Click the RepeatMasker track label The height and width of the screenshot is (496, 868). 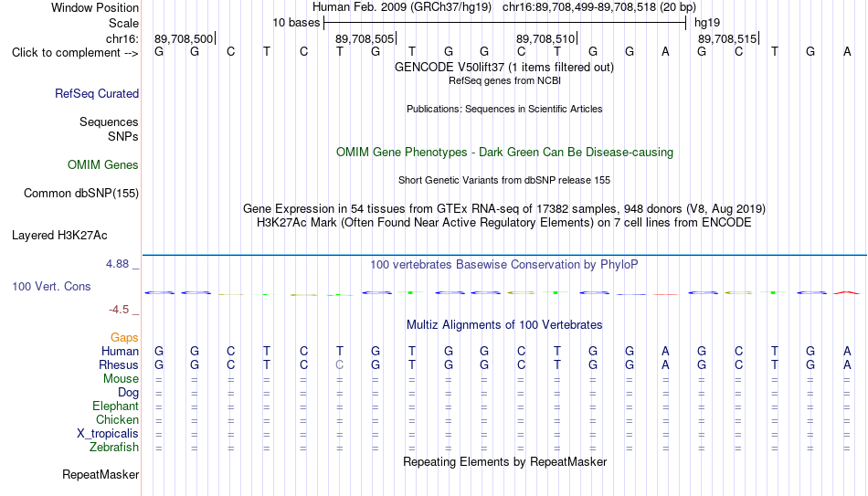101,474
